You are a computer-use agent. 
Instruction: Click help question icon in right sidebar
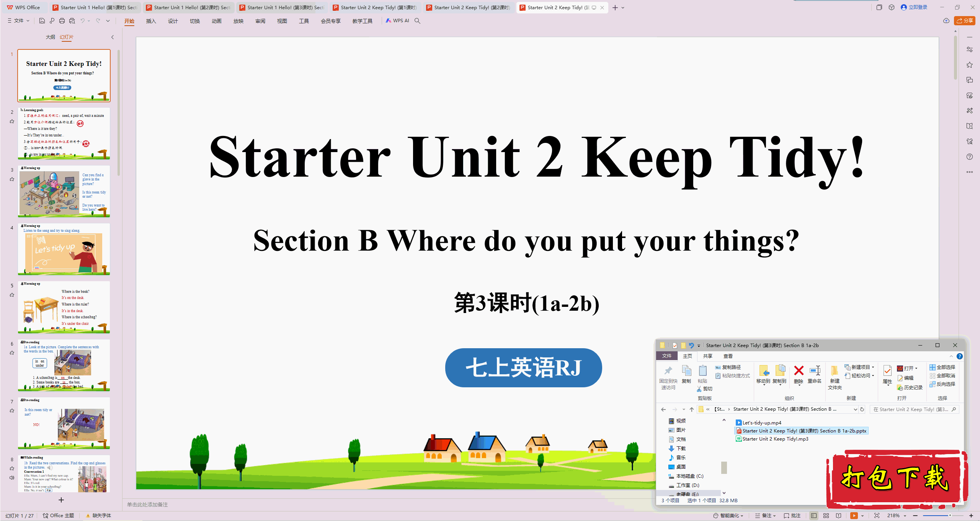click(x=970, y=157)
